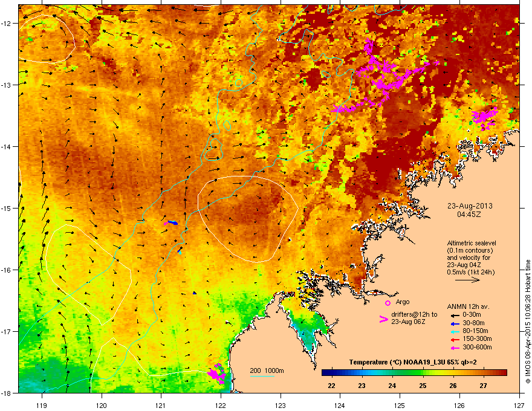
Task: Click the 0.5m/s velocity scale arrow
Action: [467, 280]
